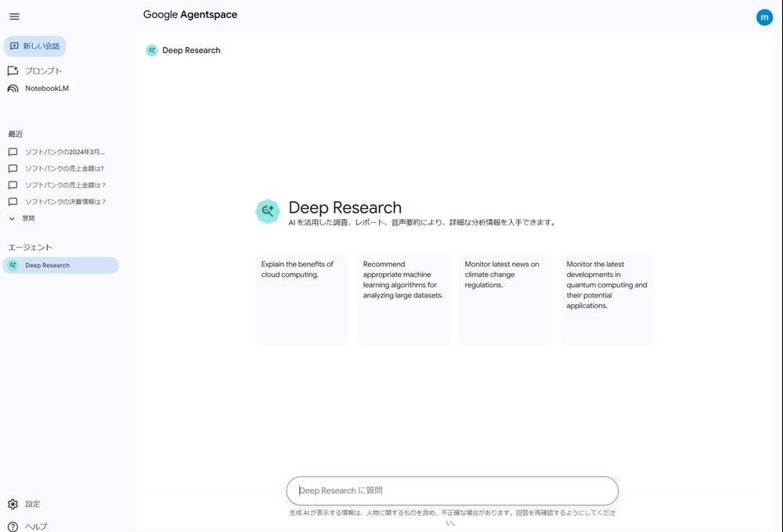Expand 展開 to show more recent conversations
Viewport: 783px width, 532px height.
[25, 217]
